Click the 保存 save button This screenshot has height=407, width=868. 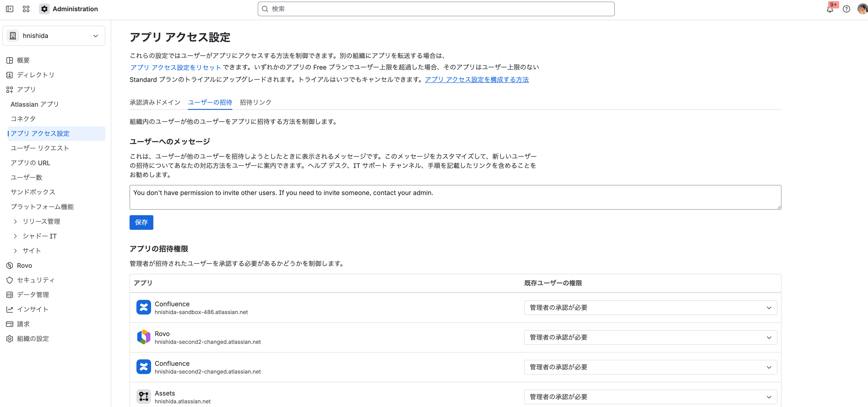coord(141,222)
